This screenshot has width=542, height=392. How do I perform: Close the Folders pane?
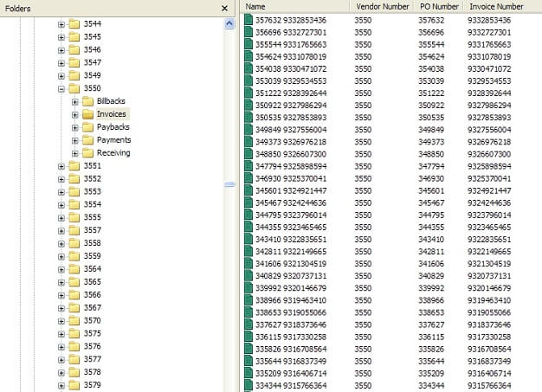click(224, 8)
